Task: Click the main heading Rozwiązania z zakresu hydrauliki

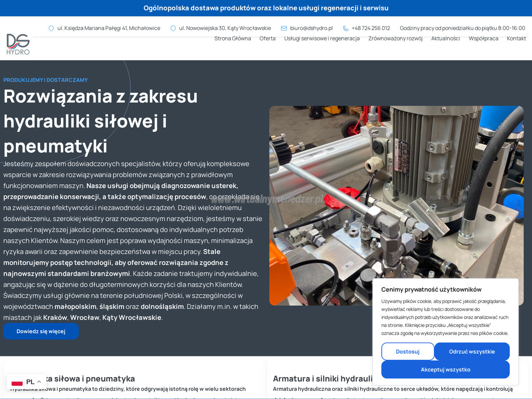Action: (101, 121)
